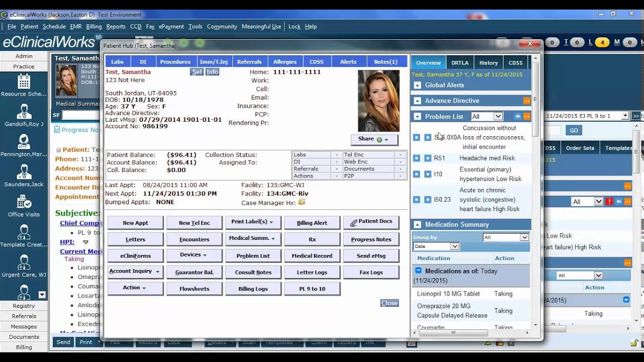Open the EMR menu
The image size is (644, 362).
(x=76, y=27)
